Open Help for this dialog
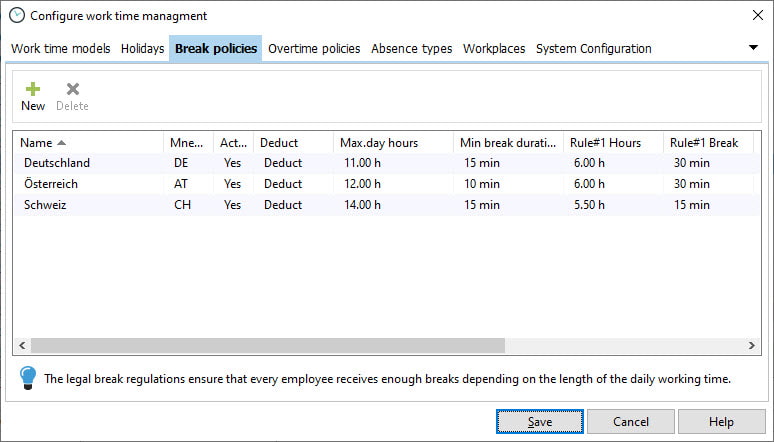Image resolution: width=774 pixels, height=442 pixels. coord(721,421)
